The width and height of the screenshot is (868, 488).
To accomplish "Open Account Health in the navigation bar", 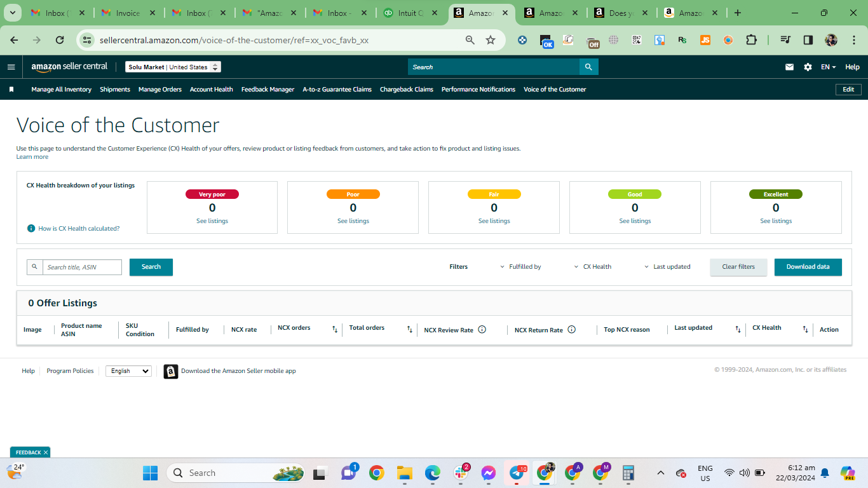I will tap(212, 90).
